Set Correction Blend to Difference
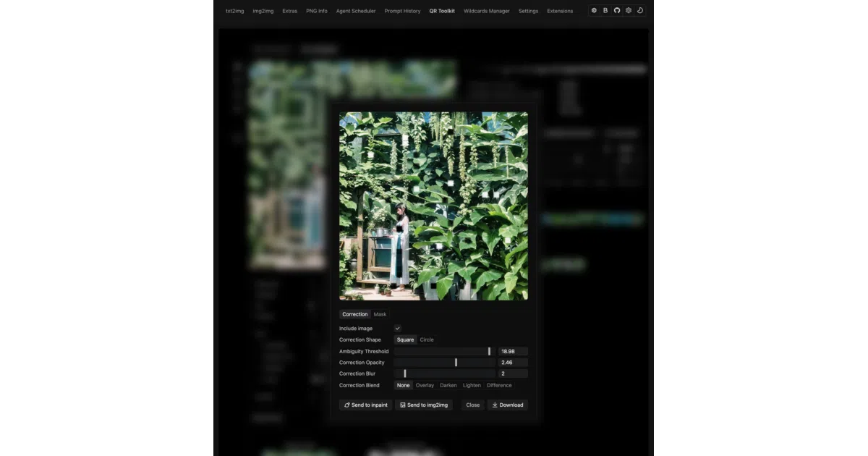868x456 pixels. pyautogui.click(x=499, y=385)
